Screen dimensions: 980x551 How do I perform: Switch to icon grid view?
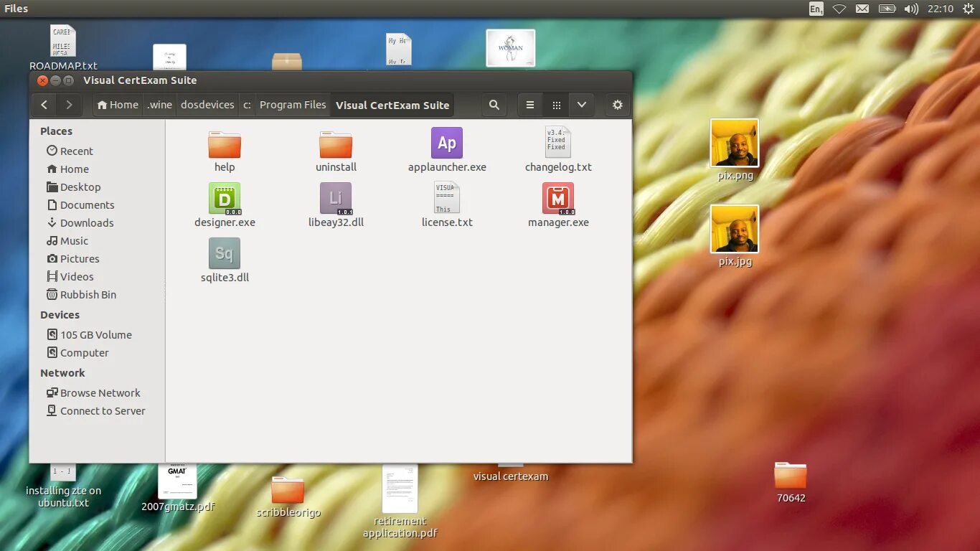[556, 105]
